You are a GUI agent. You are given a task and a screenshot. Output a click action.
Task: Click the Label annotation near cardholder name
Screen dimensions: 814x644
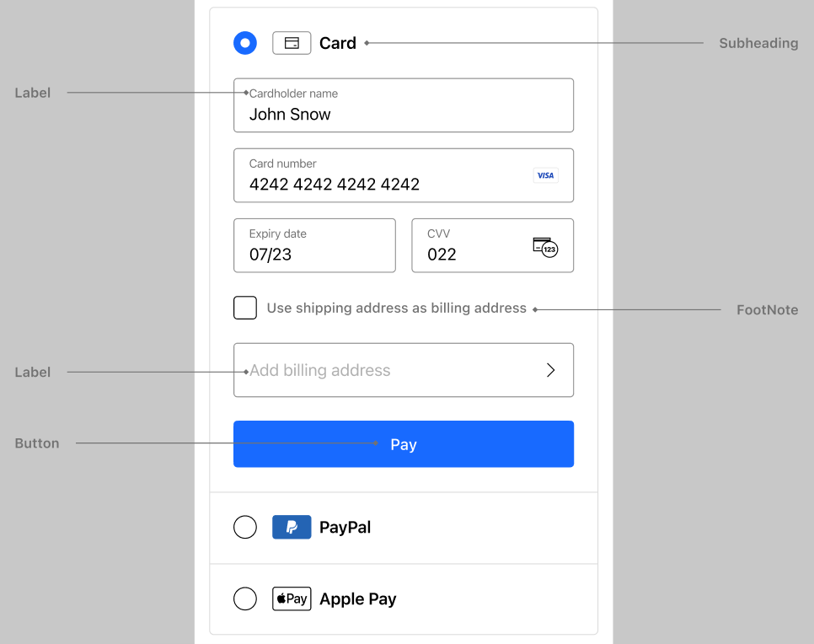point(33,93)
